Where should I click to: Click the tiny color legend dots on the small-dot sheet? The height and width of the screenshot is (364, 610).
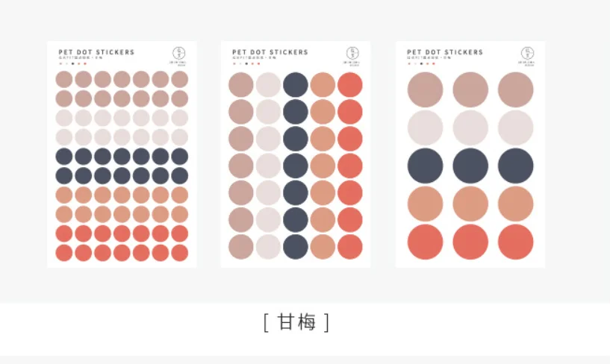pyautogui.click(x=72, y=63)
